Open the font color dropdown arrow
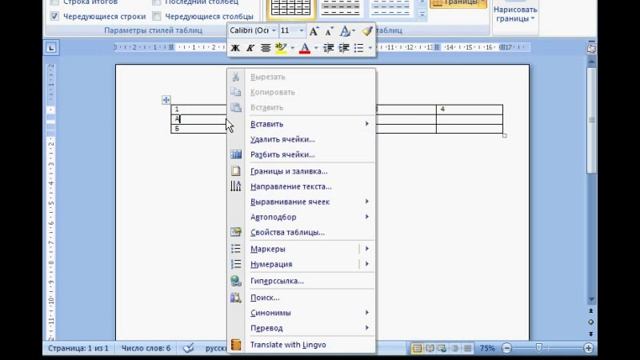This screenshot has height=360, width=640. pos(316,48)
